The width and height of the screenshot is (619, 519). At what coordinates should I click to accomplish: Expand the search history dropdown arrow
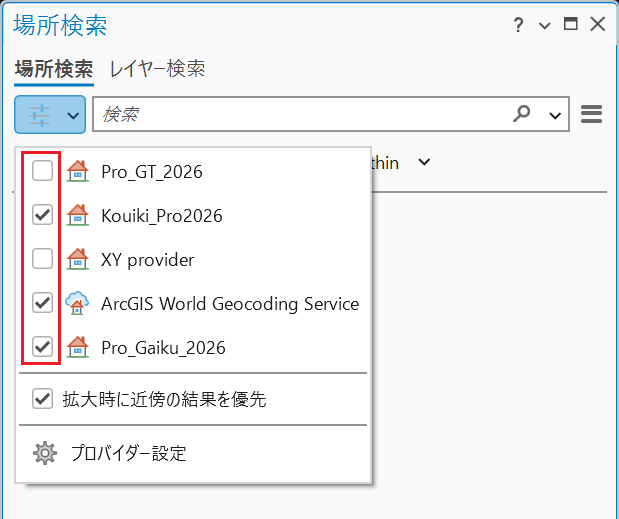(x=555, y=116)
